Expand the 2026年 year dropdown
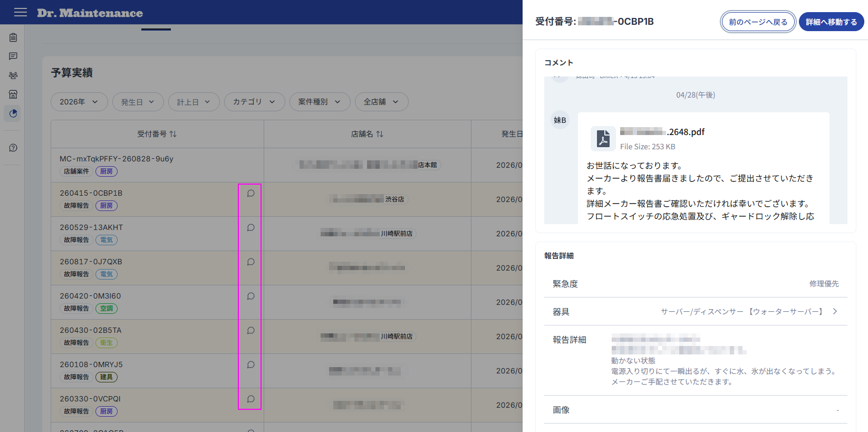868x432 pixels. [79, 102]
